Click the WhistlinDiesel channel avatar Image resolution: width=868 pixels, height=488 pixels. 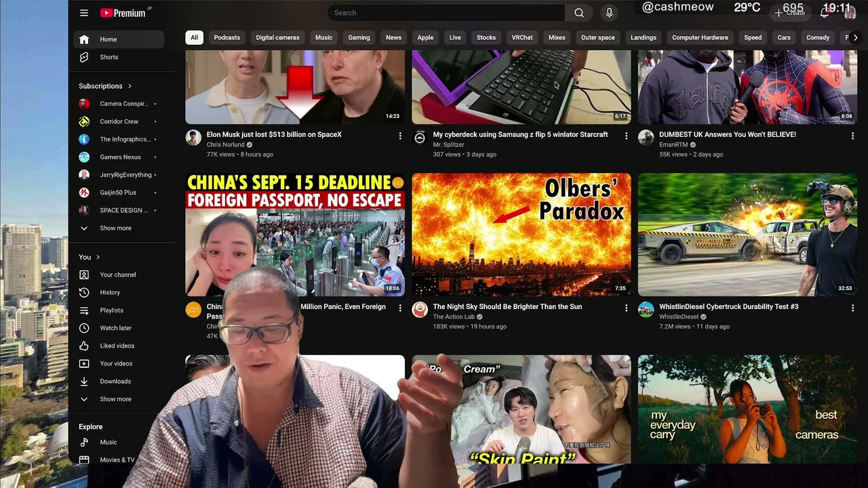click(x=646, y=310)
